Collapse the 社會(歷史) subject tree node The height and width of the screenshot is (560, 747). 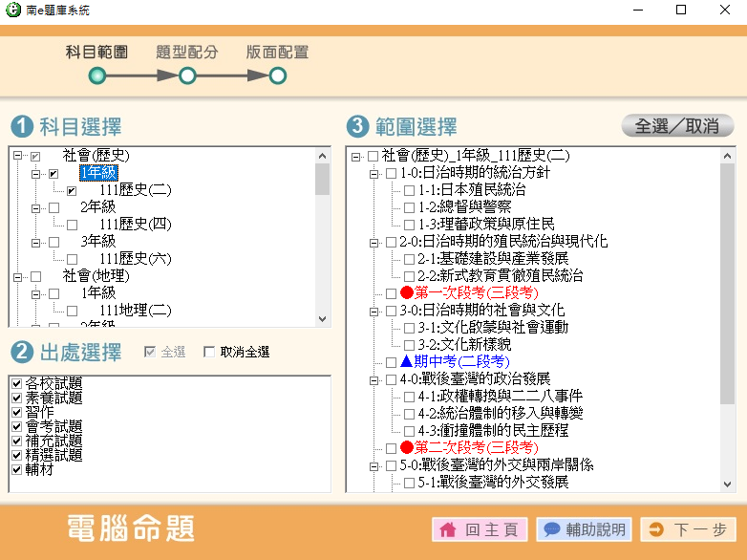(17, 156)
